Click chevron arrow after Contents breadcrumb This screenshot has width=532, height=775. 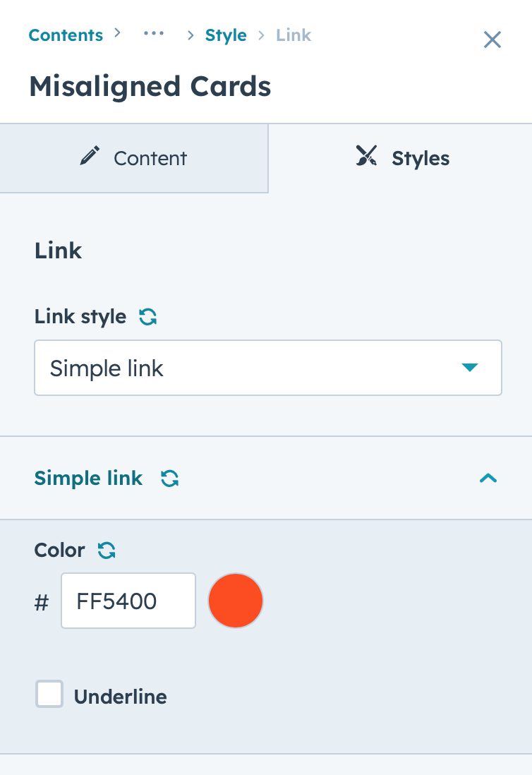pyautogui.click(x=117, y=32)
